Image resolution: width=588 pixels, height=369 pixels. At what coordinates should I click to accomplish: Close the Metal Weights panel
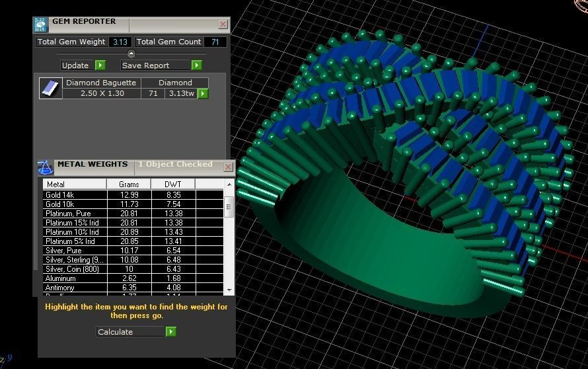(x=228, y=167)
